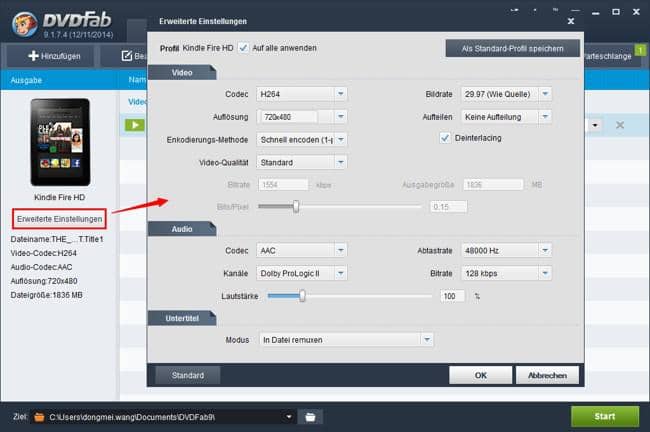This screenshot has height=432, width=650.
Task: Click the Kindle Fire HD device thumbnail
Action: click(x=60, y=142)
